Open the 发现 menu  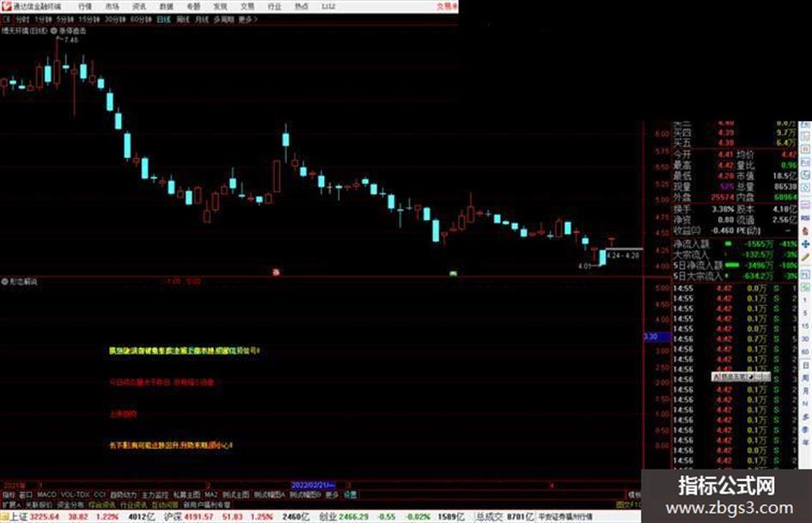coord(220,6)
